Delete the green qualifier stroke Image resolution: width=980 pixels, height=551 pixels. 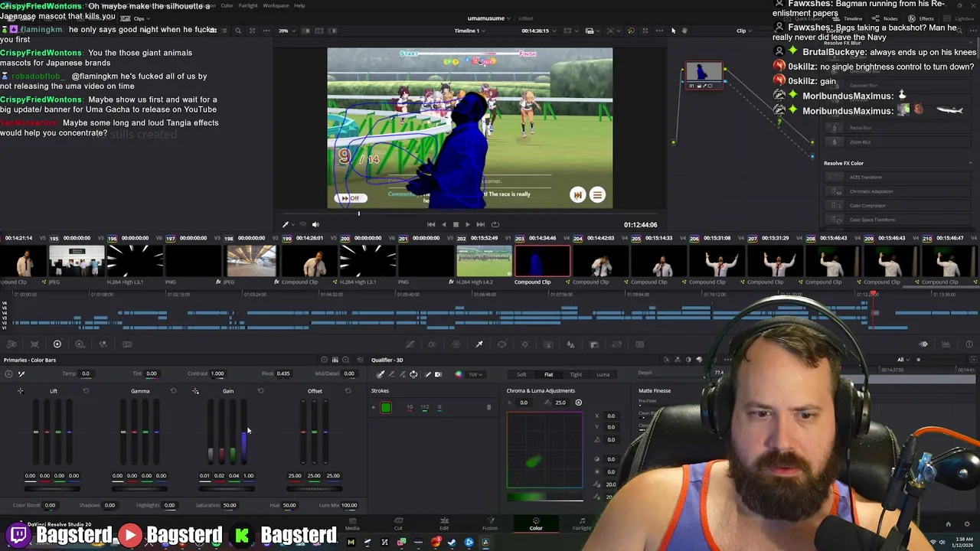(x=488, y=407)
